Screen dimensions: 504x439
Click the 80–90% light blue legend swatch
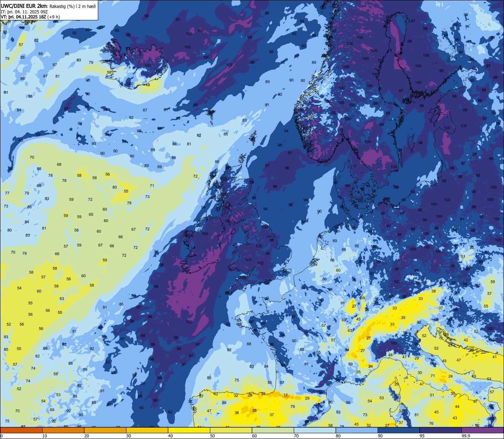(357, 430)
